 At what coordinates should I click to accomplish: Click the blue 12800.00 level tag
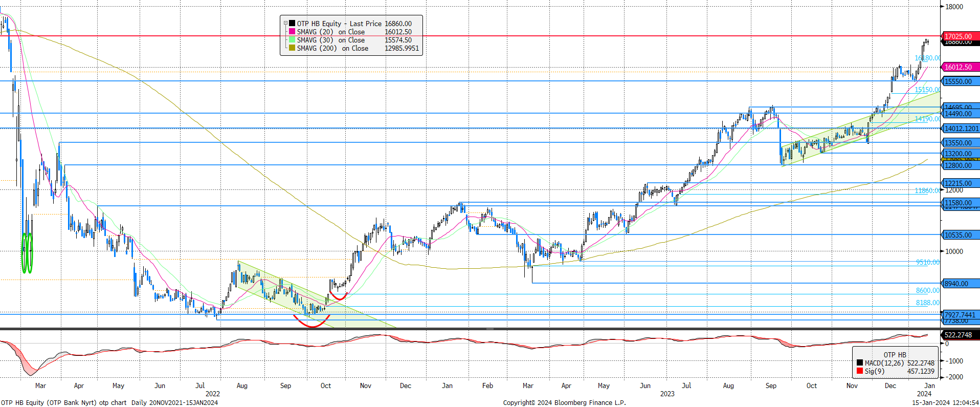(x=961, y=165)
